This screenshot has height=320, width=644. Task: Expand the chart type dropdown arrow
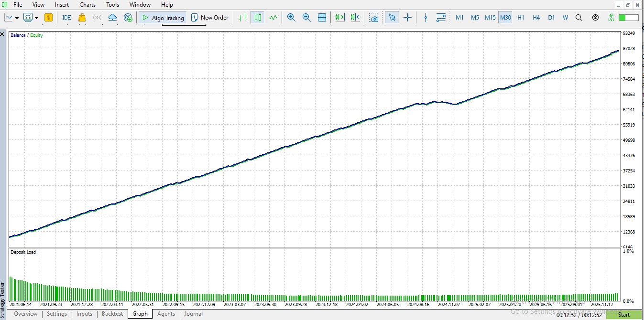coord(17,18)
